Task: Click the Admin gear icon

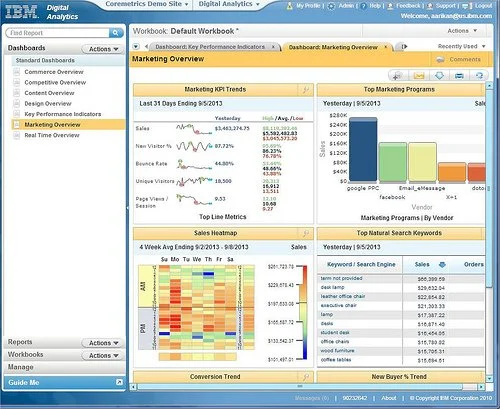Action: (x=331, y=6)
